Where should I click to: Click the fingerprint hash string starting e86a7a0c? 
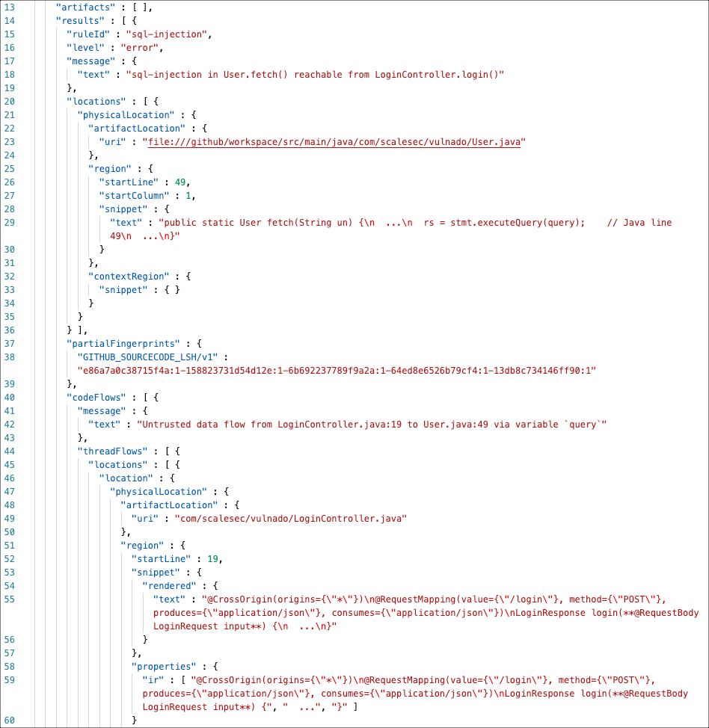click(337, 371)
